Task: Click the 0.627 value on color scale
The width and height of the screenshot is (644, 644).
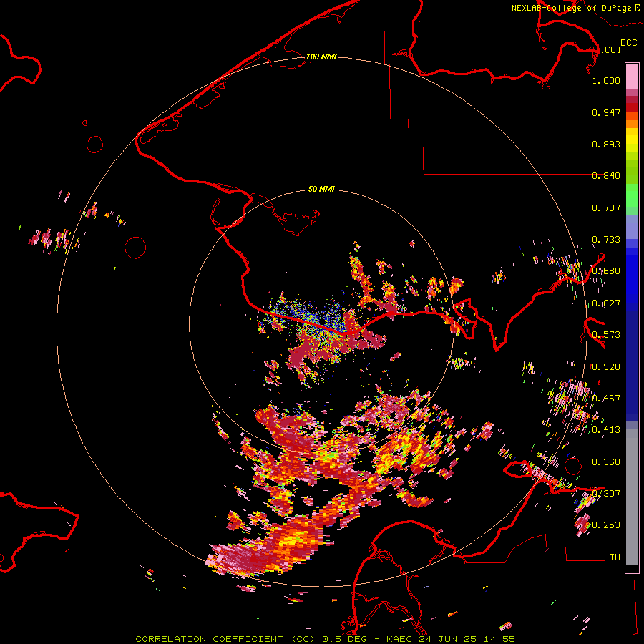Action: point(606,303)
